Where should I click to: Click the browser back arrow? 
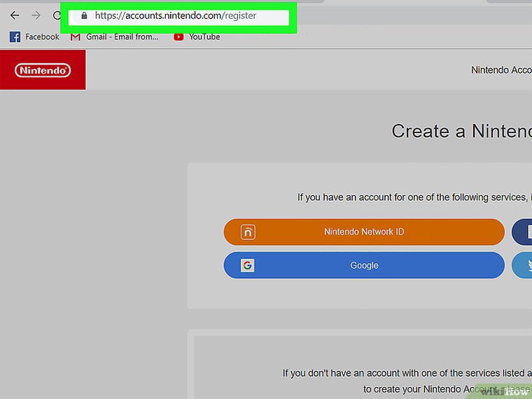(x=15, y=15)
